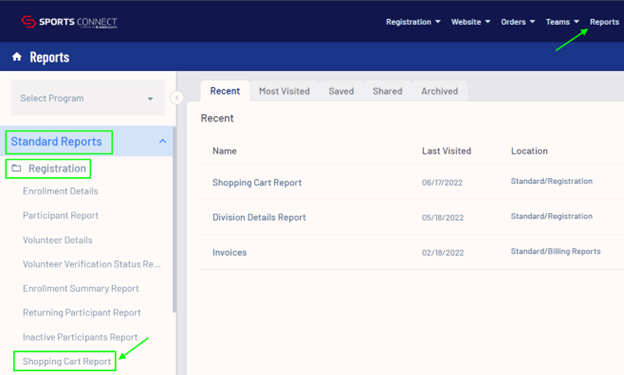This screenshot has width=624, height=375.
Task: Click the Reports page title
Action: (x=49, y=57)
